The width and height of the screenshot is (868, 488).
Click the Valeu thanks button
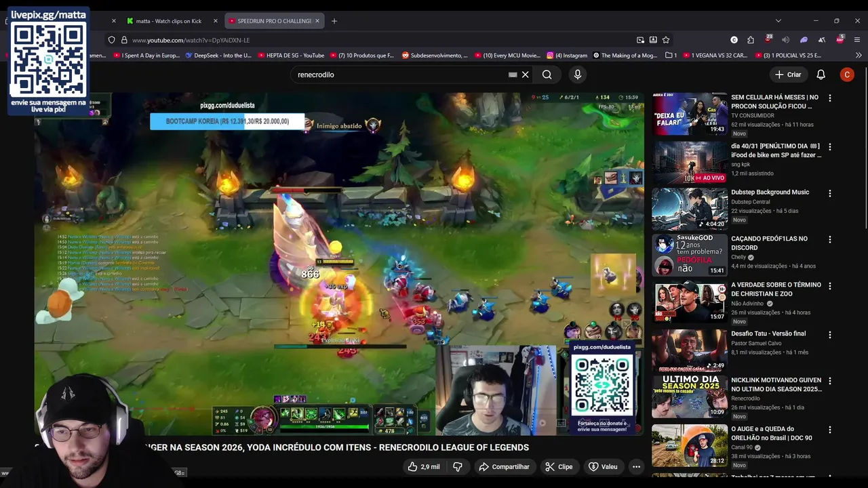click(x=603, y=466)
